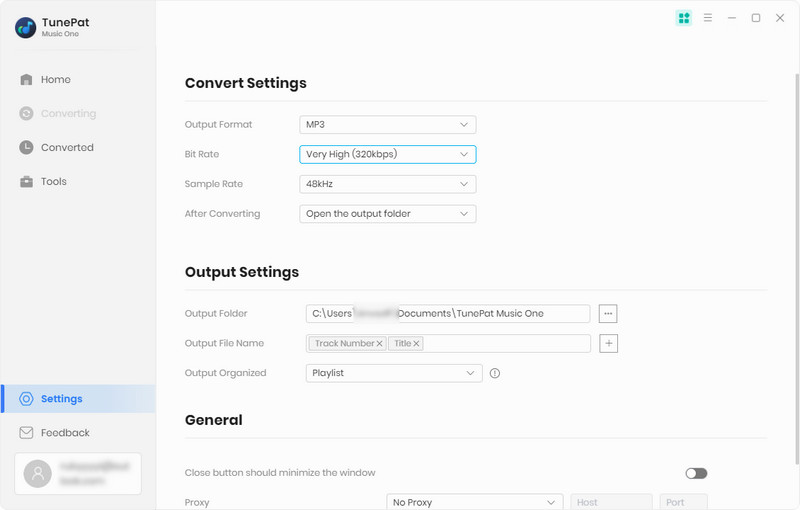Open the After Converting dropdown
Viewport: 800px width, 510px height.
point(388,214)
